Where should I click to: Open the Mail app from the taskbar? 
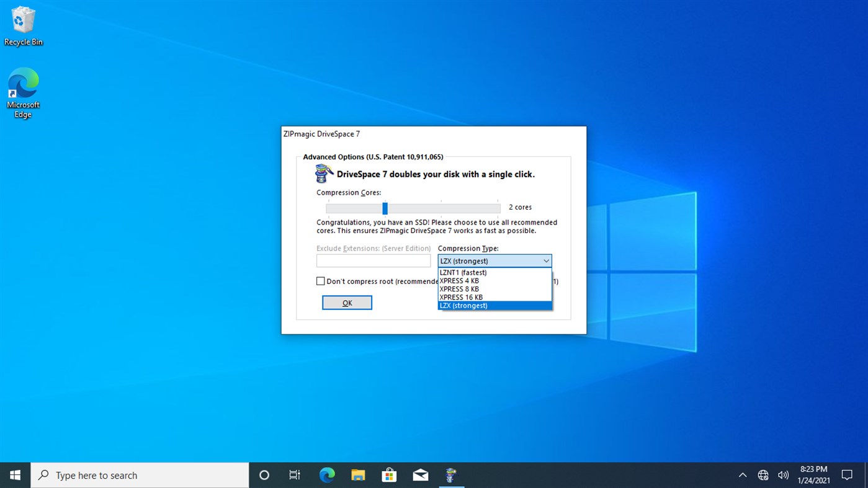420,475
